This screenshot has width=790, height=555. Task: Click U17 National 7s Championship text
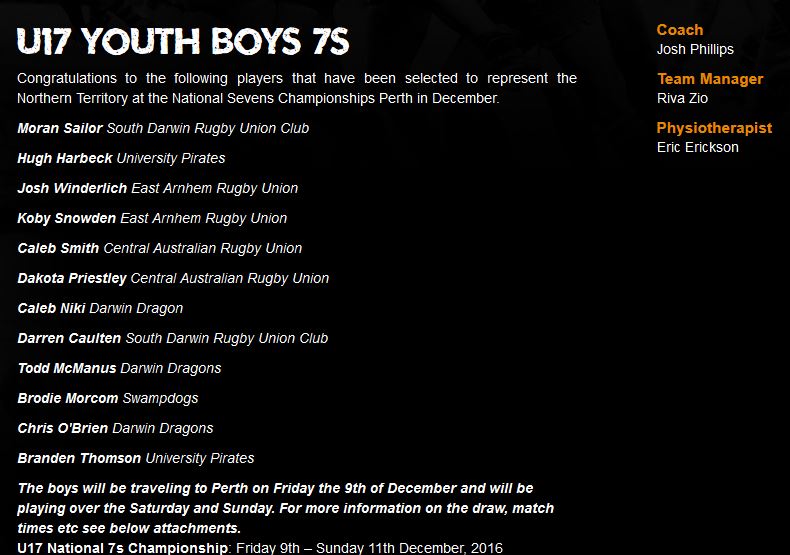(122, 548)
